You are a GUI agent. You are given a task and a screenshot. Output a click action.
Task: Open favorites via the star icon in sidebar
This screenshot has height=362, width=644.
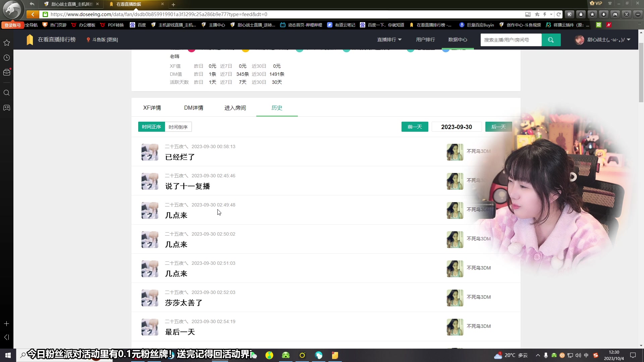coord(7,43)
